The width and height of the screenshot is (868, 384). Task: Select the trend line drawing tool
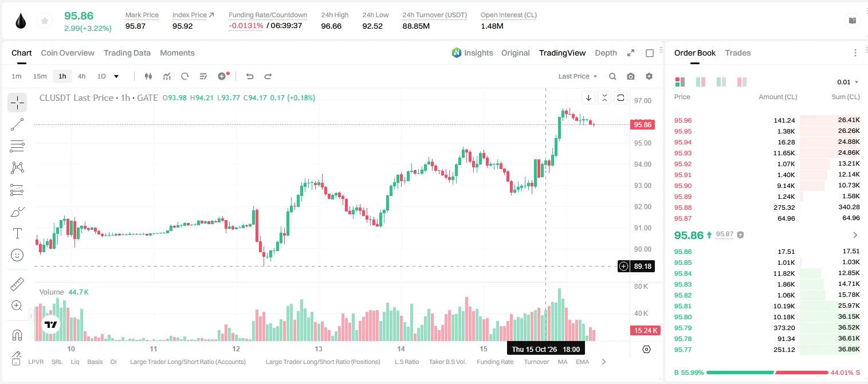(x=17, y=124)
